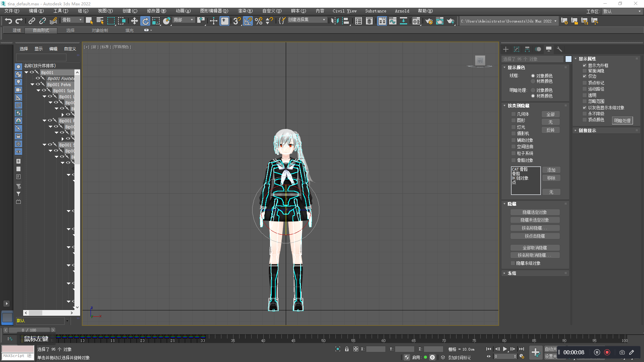
Task: Check the 几何体 hide category checkbox
Action: click(x=514, y=114)
